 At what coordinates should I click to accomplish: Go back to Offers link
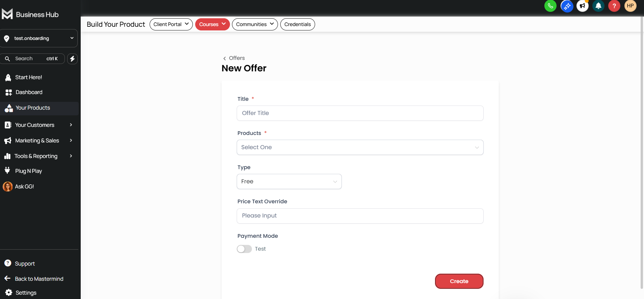[237, 58]
